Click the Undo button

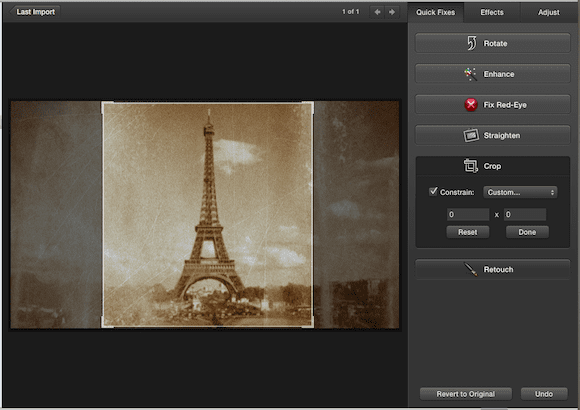pyautogui.click(x=544, y=394)
